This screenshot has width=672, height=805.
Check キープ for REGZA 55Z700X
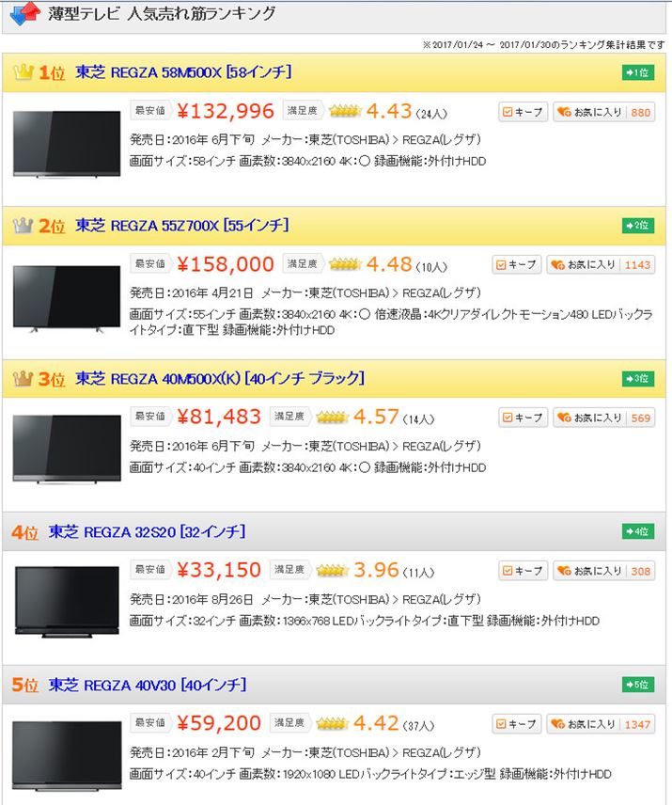517,265
